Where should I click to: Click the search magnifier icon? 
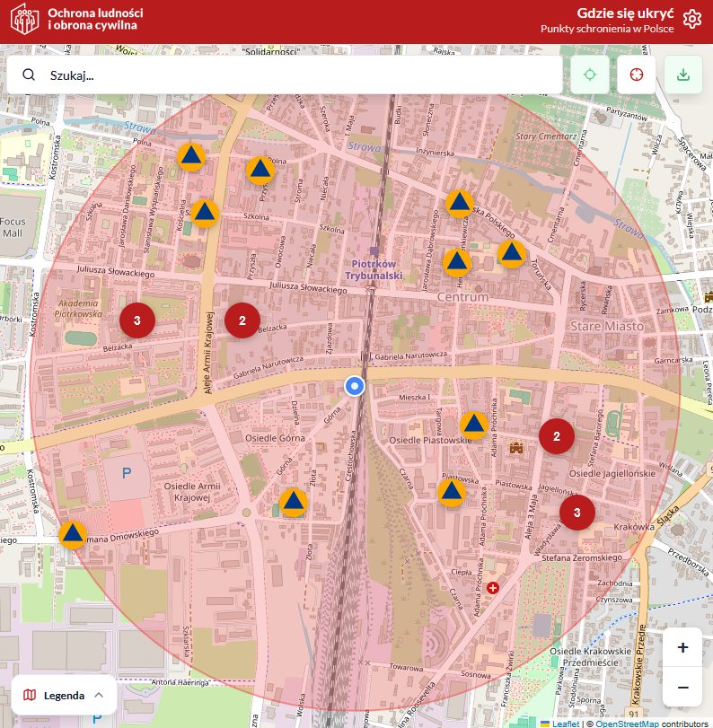coord(29,75)
